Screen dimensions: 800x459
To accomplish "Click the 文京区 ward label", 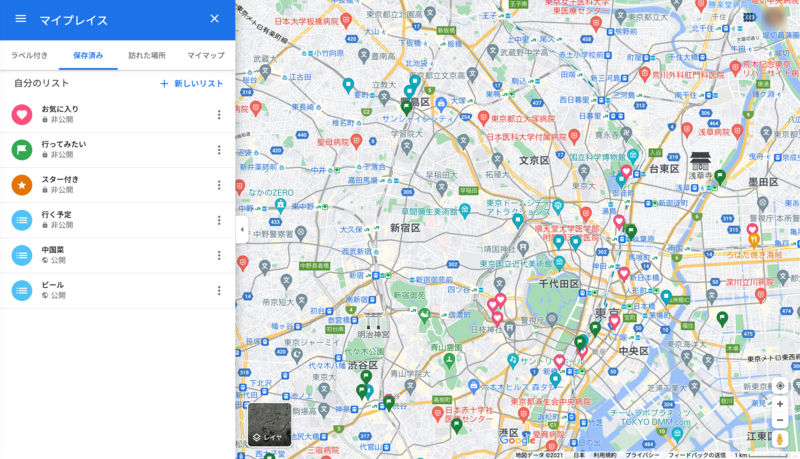I will (x=534, y=160).
